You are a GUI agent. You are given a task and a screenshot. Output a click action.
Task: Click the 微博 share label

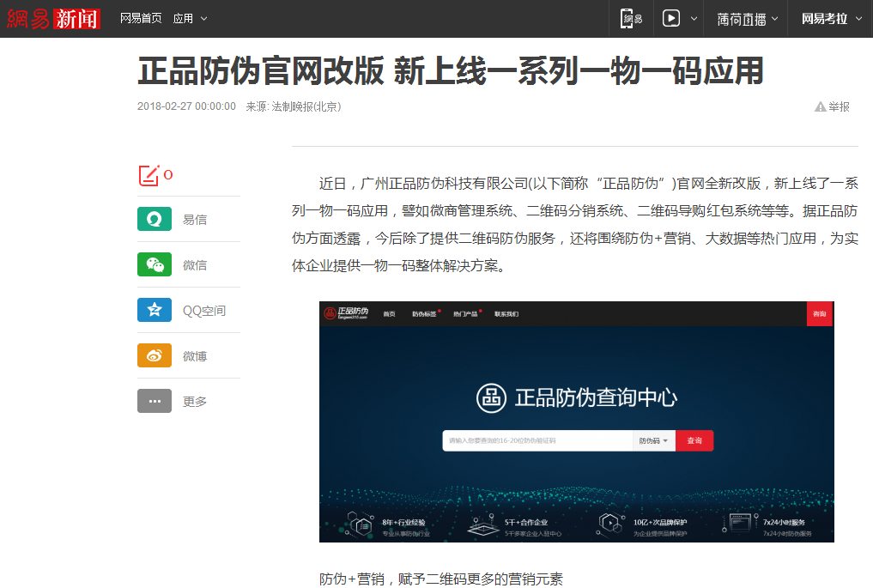coord(195,356)
